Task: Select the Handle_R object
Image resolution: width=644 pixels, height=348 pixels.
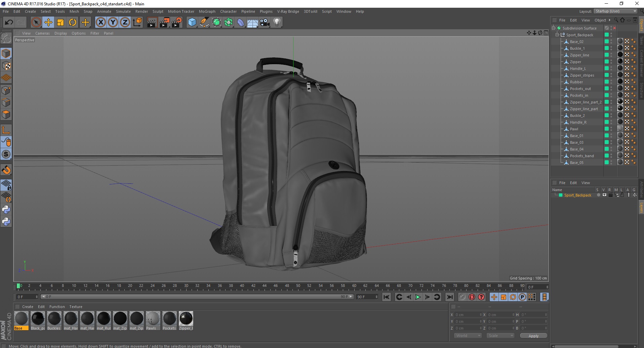Action: 578,122
